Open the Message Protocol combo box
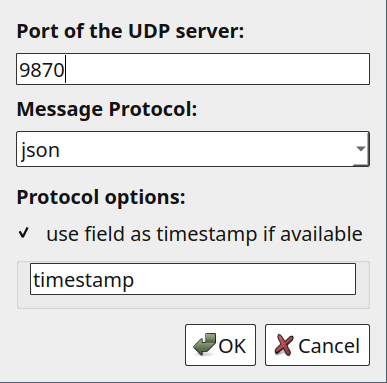 pyautogui.click(x=193, y=149)
